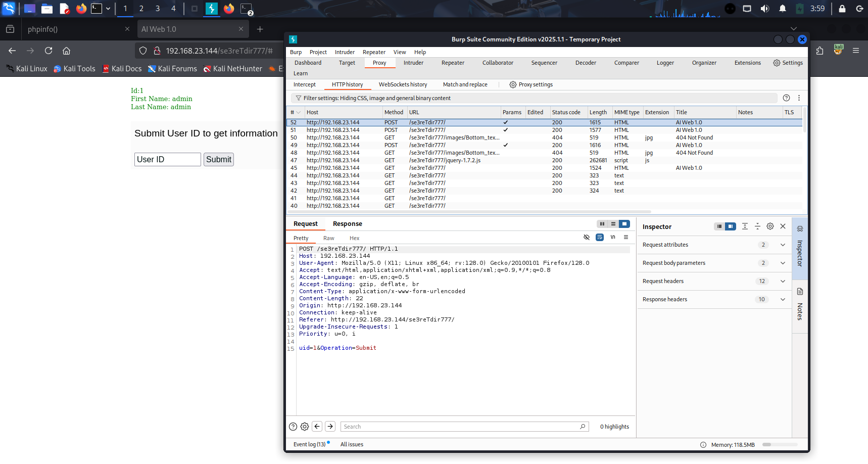Screen dimensions: 868x464
Task: Toggle hide non-printable characters eye icon
Action: click(587, 238)
